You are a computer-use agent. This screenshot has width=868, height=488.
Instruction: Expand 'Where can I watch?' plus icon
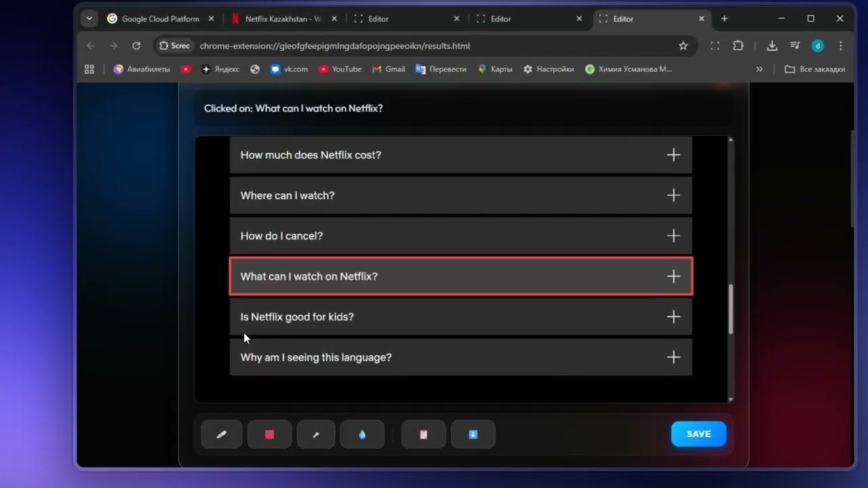[673, 196]
